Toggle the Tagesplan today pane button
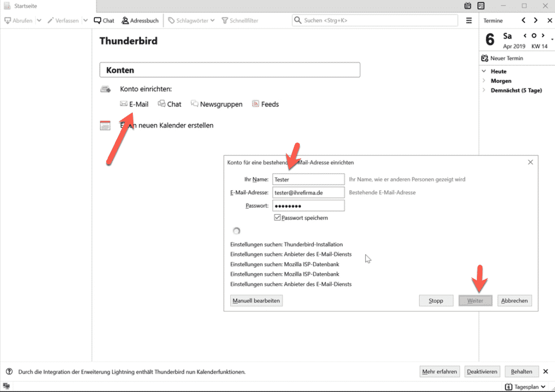Image resolution: width=555 pixels, height=392 pixels. click(525, 387)
